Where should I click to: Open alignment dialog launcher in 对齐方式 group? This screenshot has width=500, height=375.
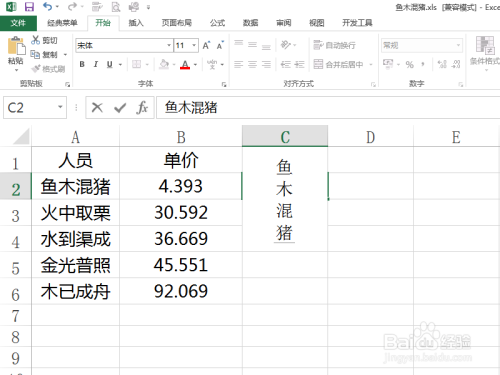373,85
